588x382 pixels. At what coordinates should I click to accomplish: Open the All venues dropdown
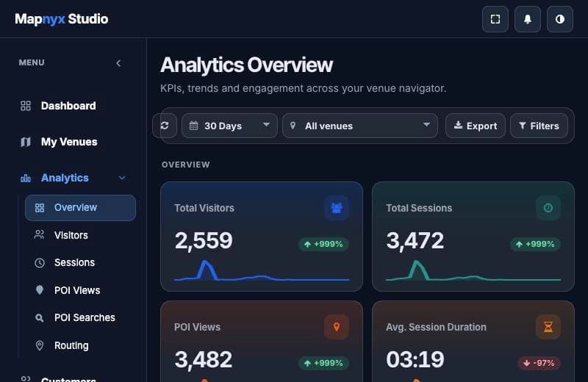click(360, 126)
